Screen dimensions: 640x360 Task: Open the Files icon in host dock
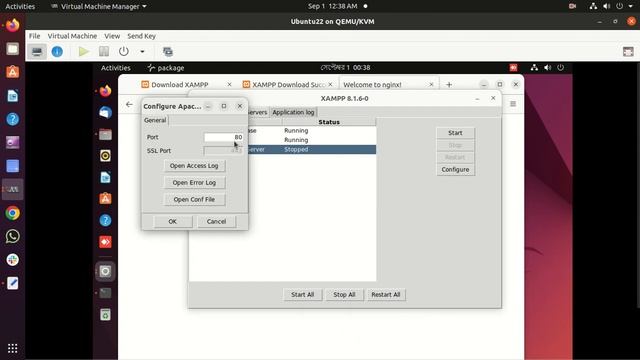click(13, 49)
